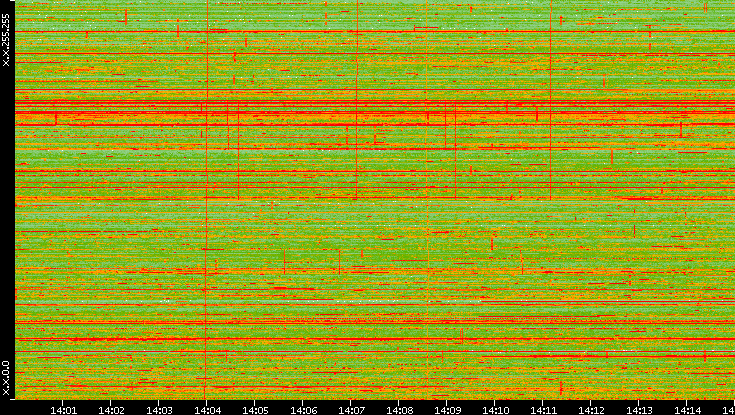Click the 14:06 time axis label
Viewport: 735px width, 415px height.
(x=303, y=410)
